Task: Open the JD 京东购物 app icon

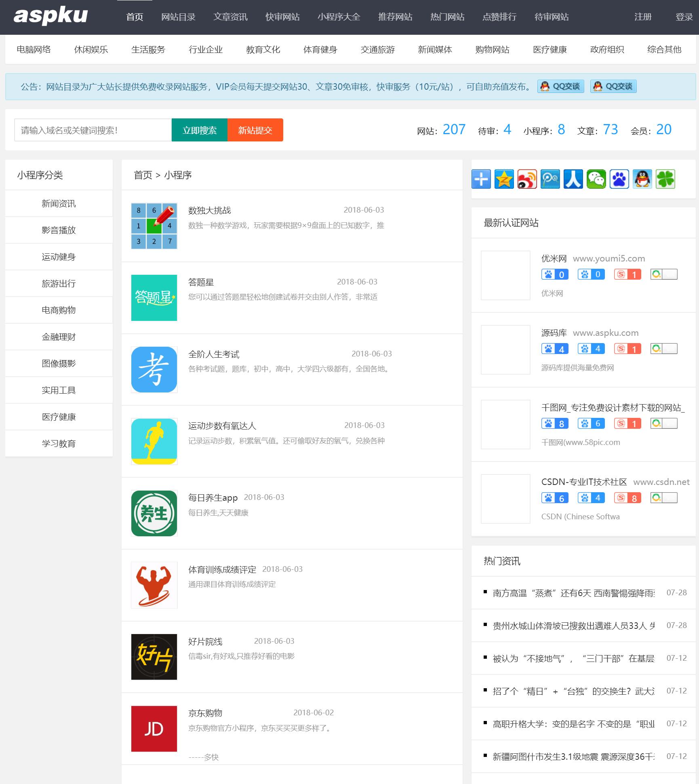Action: [154, 729]
